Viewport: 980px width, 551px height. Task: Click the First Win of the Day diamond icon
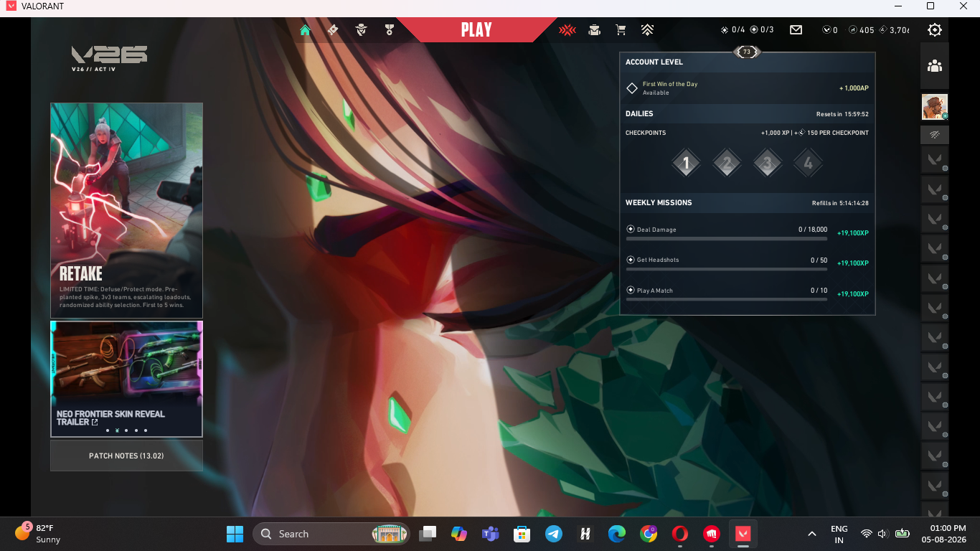[x=632, y=88]
